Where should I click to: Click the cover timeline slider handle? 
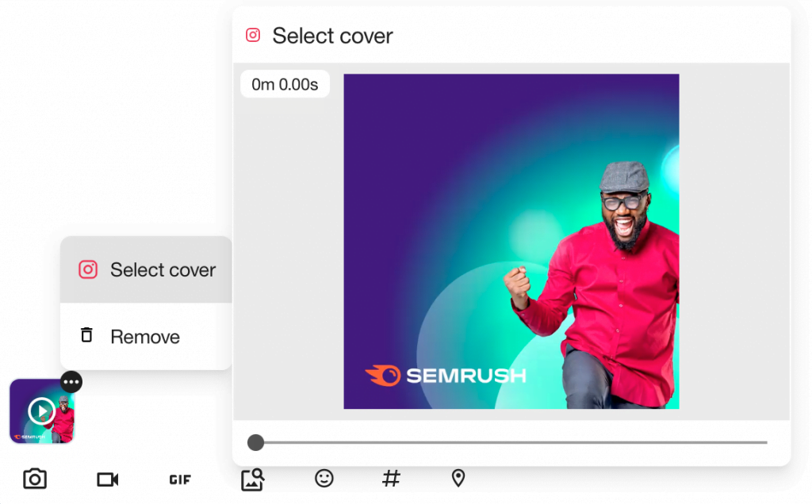256,442
